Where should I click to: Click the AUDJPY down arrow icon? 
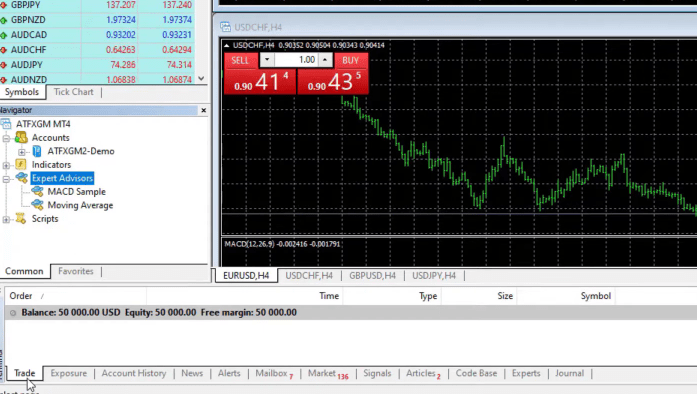[4, 65]
